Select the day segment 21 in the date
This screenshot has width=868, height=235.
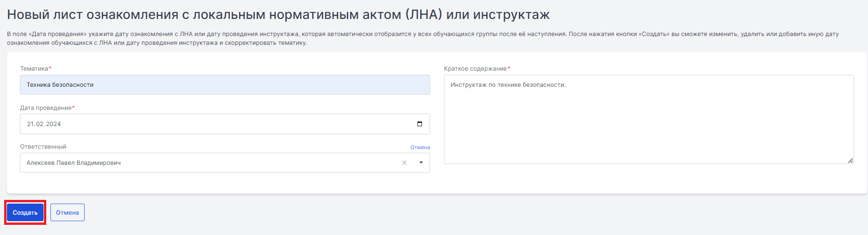(x=30, y=124)
